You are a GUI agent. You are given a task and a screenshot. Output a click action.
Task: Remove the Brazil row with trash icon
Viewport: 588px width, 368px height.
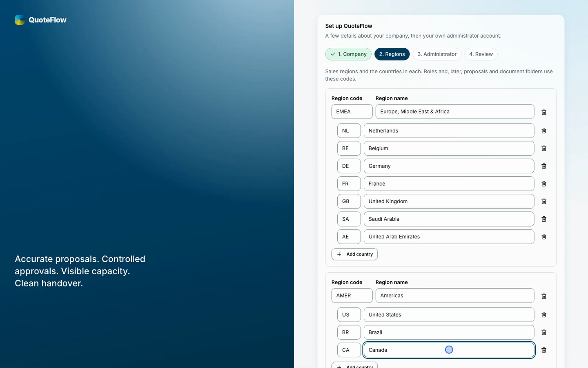point(544,332)
